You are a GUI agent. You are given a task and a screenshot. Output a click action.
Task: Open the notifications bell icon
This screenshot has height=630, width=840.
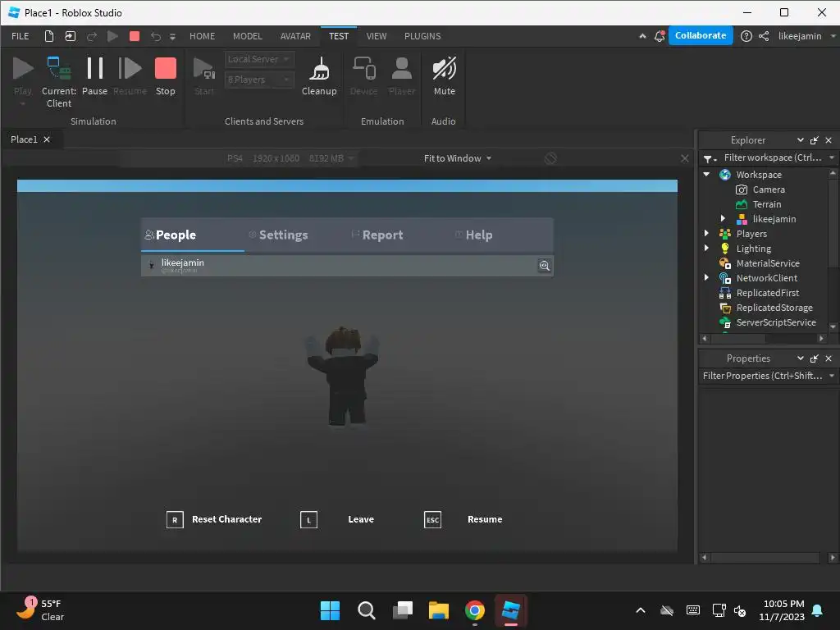(x=660, y=36)
